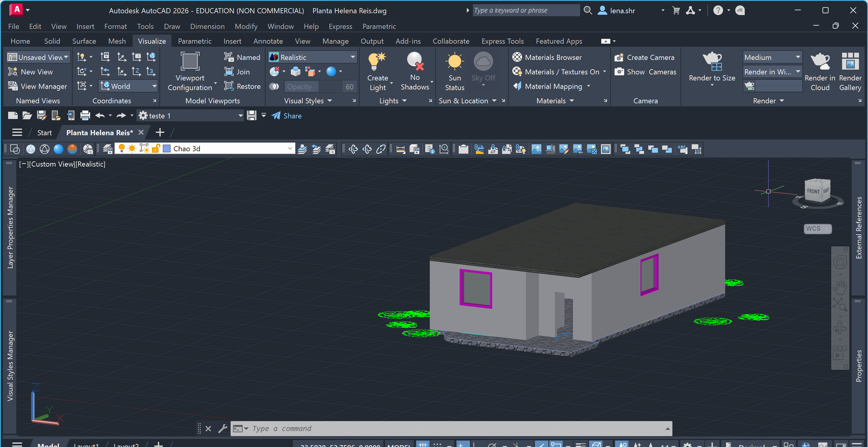868x447 pixels.
Task: Click the Chao 3d layer color swatch
Action: [166, 148]
